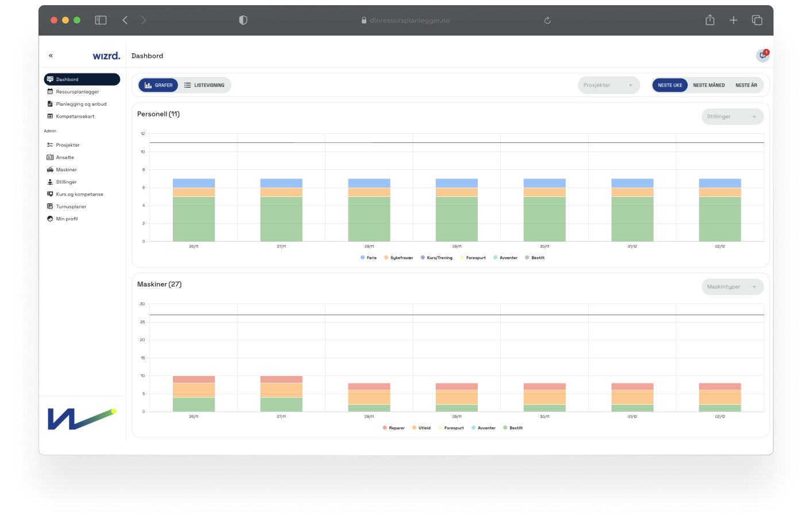Switch to GRAFER view

coord(158,85)
